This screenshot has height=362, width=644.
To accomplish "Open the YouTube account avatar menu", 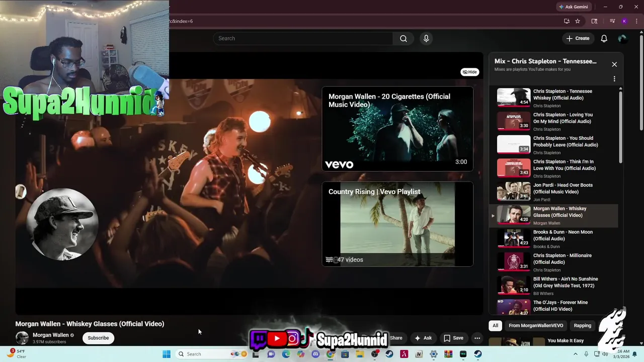I will click(622, 38).
